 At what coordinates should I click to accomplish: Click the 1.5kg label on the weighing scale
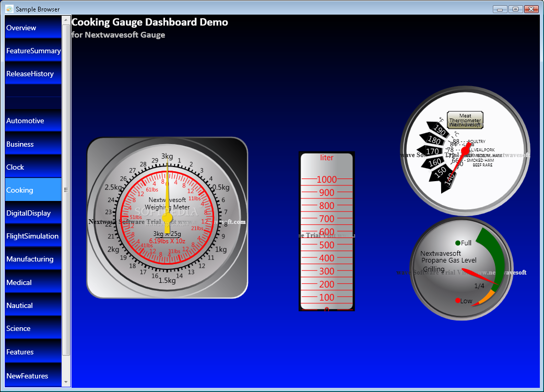pyautogui.click(x=167, y=280)
